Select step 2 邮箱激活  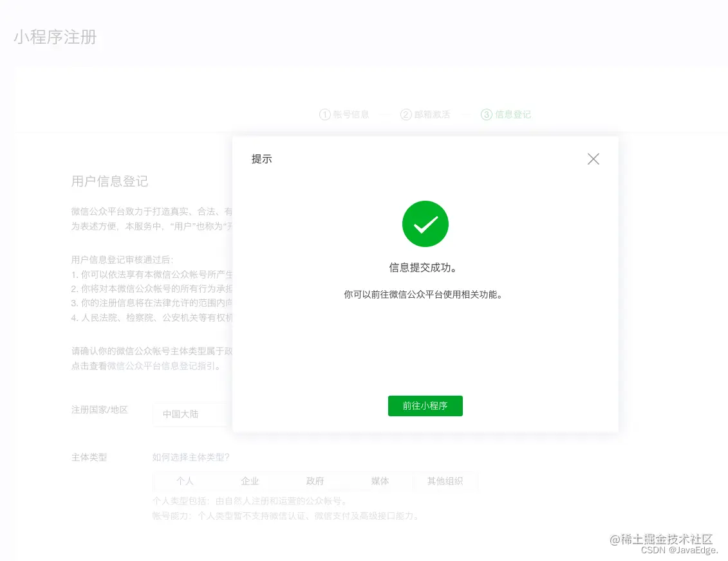pos(425,115)
